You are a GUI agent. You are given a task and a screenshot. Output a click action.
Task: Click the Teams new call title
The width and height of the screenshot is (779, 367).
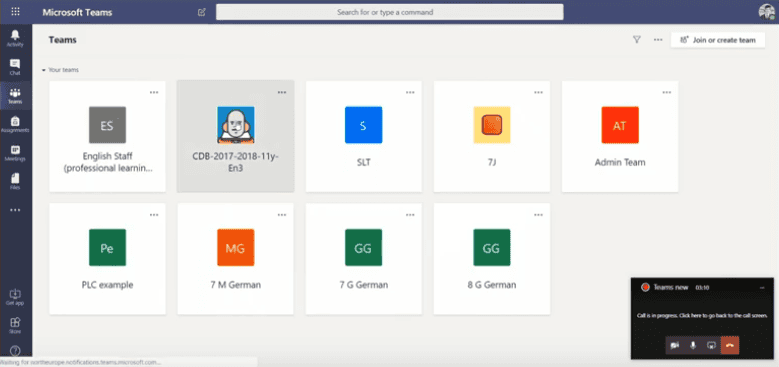pyautogui.click(x=671, y=288)
